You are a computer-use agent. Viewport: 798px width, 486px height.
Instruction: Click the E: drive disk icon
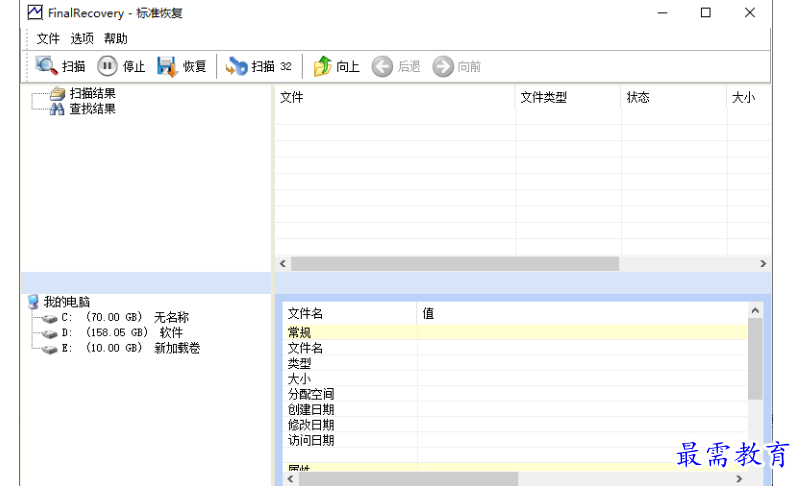point(50,350)
